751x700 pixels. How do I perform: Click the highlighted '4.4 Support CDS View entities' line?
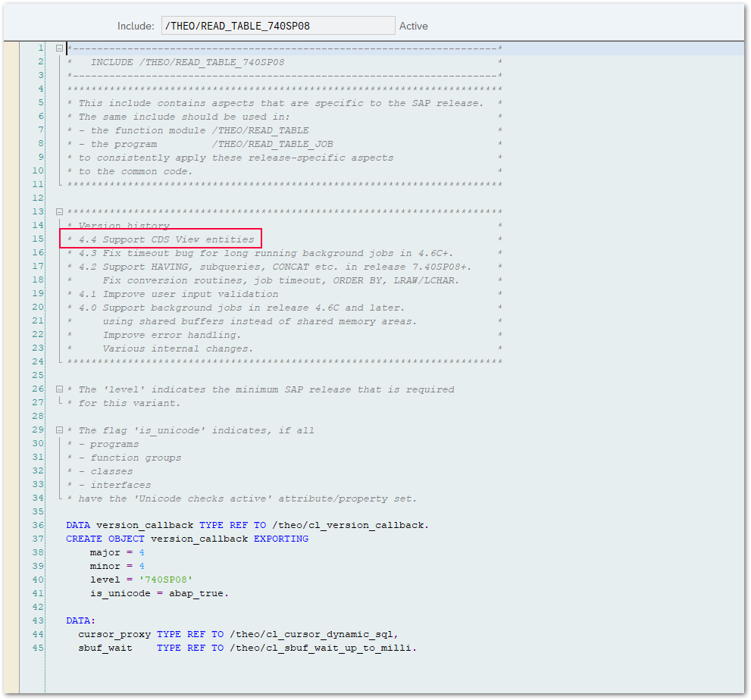(x=161, y=239)
